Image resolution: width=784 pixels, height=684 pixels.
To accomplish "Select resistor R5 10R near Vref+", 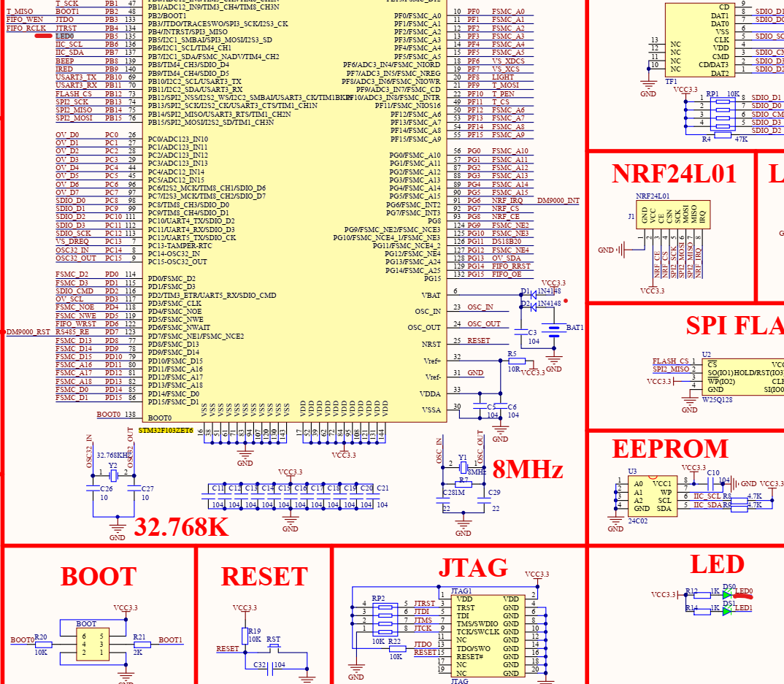I will click(517, 361).
